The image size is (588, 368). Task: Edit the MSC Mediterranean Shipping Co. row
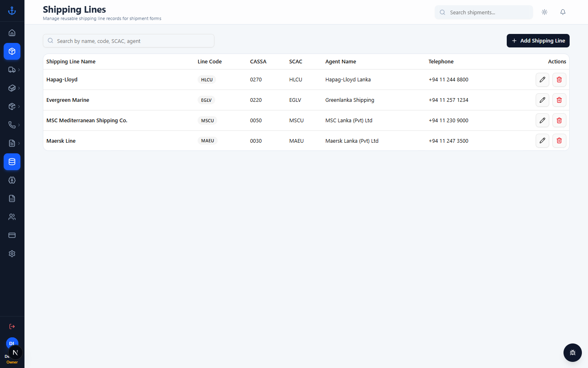point(542,120)
